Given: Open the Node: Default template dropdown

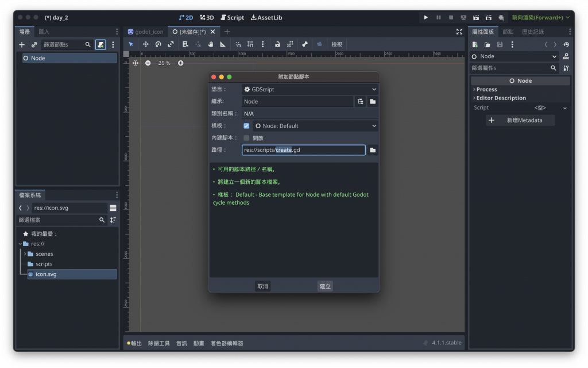Looking at the screenshot, I should pyautogui.click(x=315, y=126).
